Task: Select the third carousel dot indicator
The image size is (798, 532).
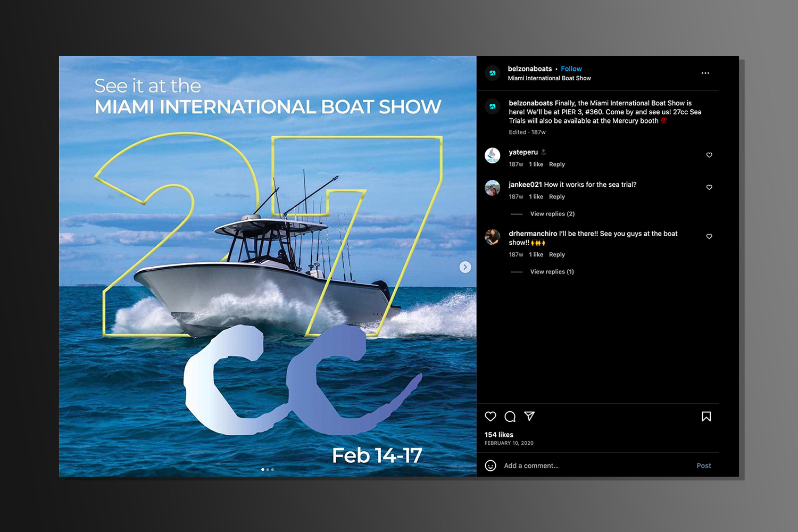Action: point(272,469)
